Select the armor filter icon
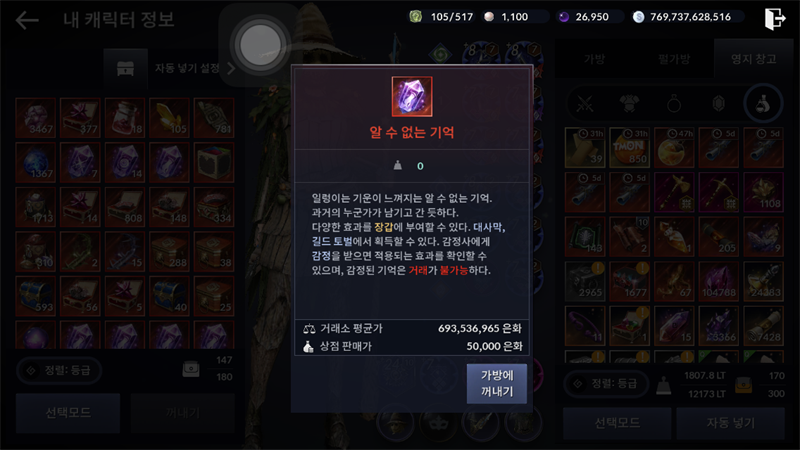The width and height of the screenshot is (800, 450). point(629,104)
